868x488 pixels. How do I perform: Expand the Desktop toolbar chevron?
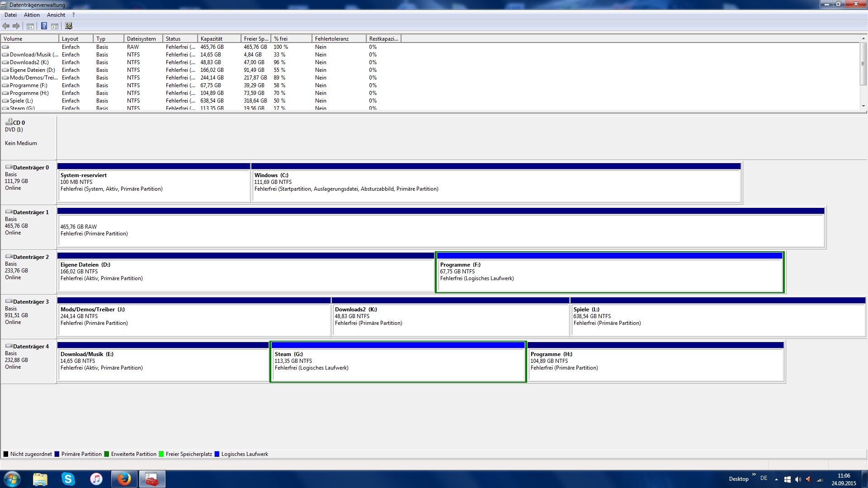754,474
